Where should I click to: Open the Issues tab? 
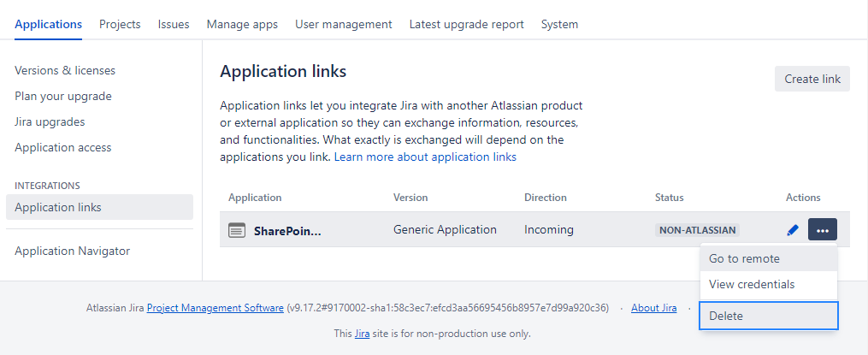tap(174, 24)
